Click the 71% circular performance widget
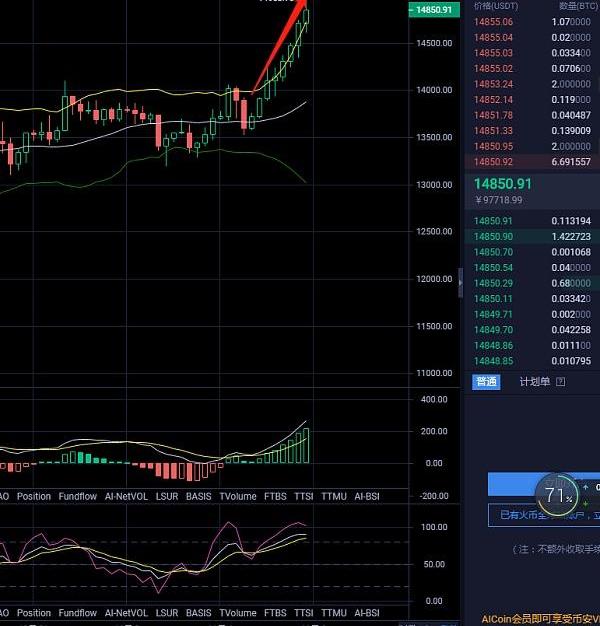 557,494
